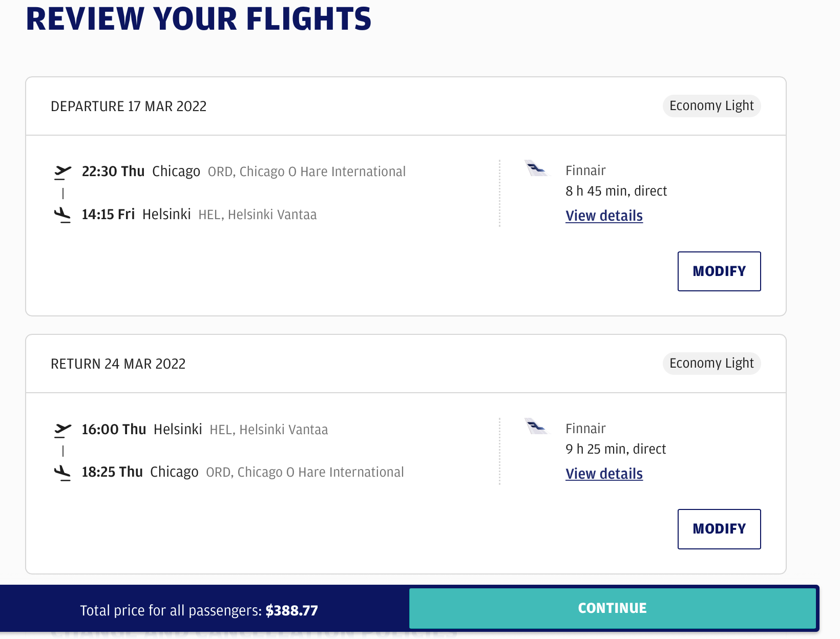This screenshot has height=639, width=840.
Task: Click the total price $388.77
Action: [x=291, y=610]
